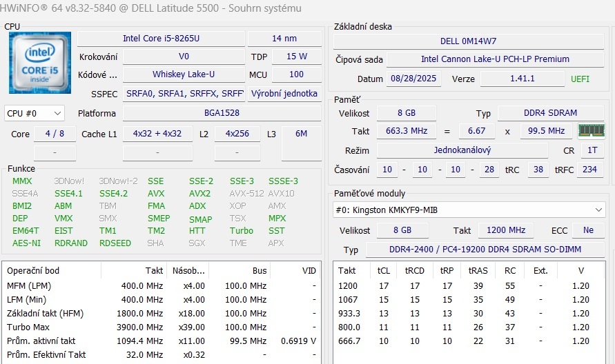Click the Intel Core i5-8265U name field

point(161,39)
